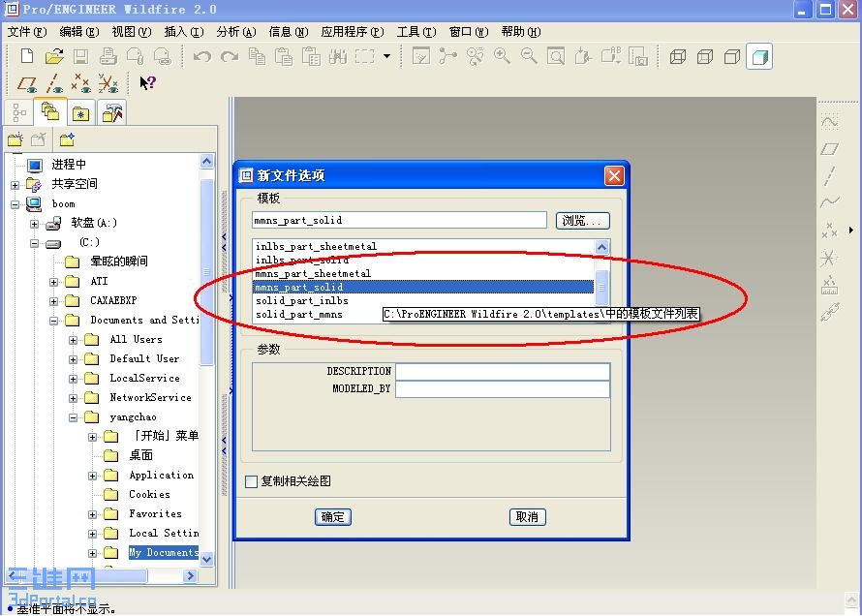Select Shading display icon
This screenshot has width=862, height=616.
759,56
